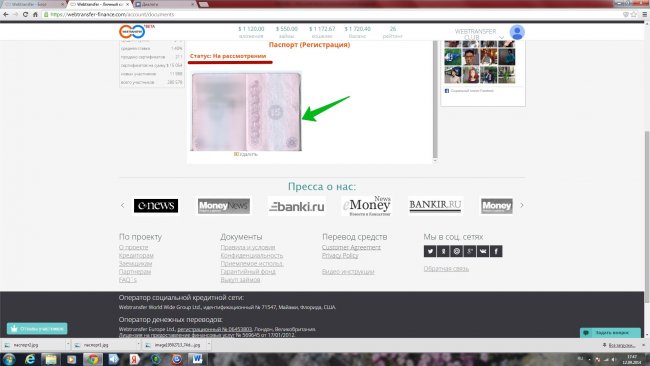Open the Chrome menu hamburger icon
Viewport: 650px width, 366px height.
[645, 14]
